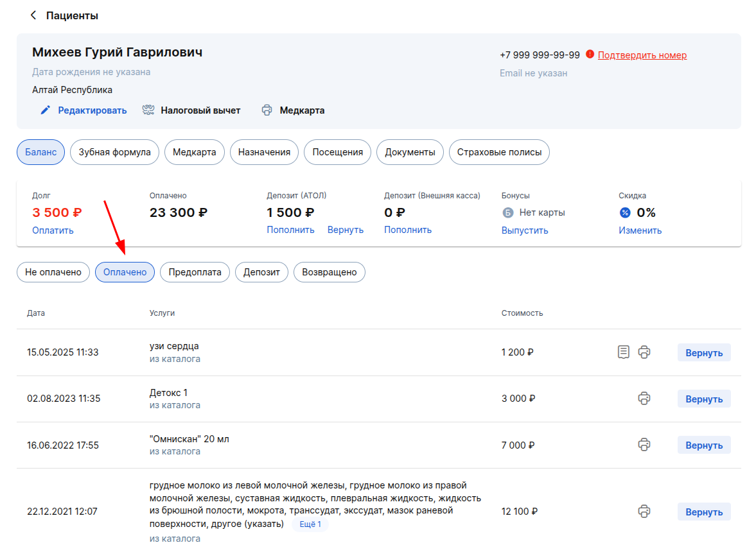
Task: Select the date 16.06.2022 17:55
Action: point(63,445)
